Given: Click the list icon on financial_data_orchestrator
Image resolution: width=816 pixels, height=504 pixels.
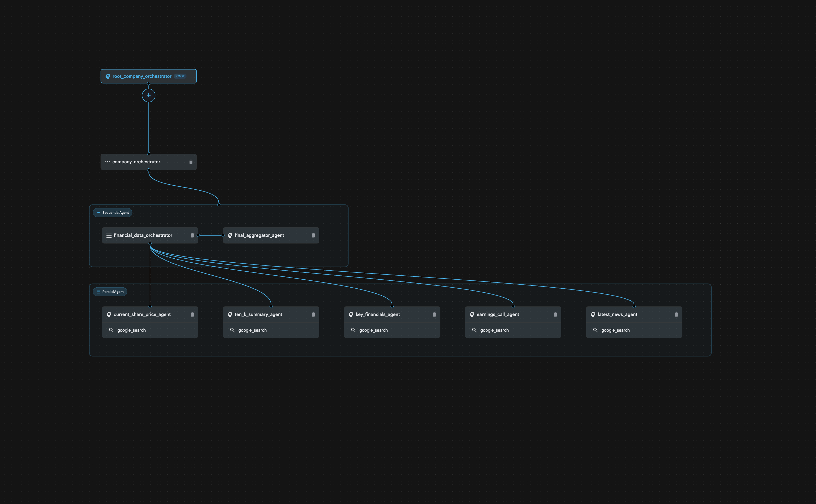Looking at the screenshot, I should point(109,235).
